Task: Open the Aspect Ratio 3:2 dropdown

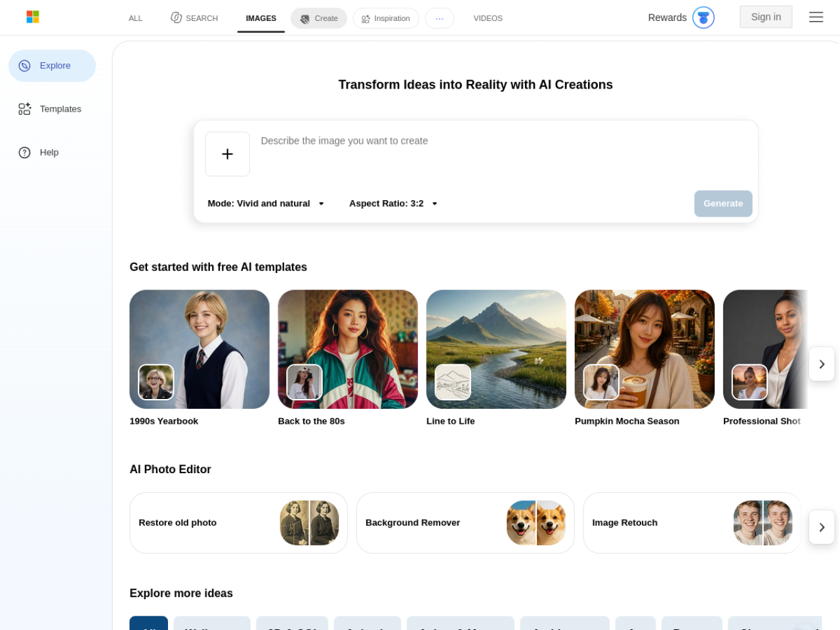Action: coord(393,203)
